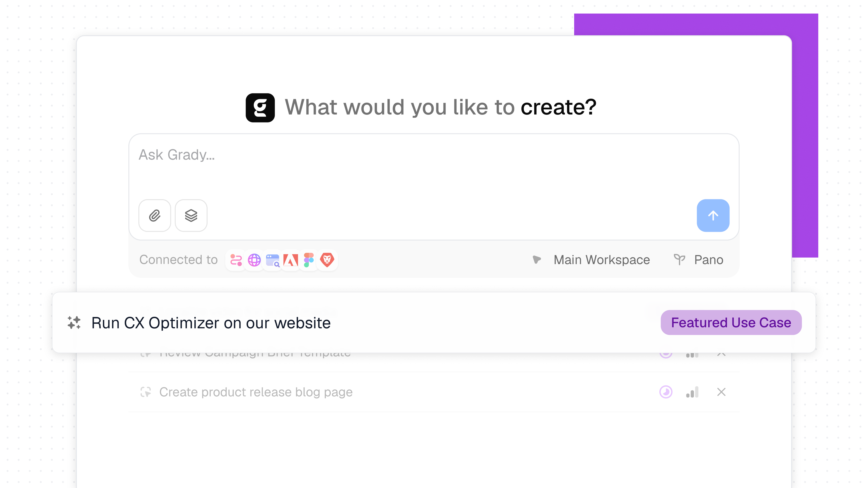Screen dimensions: 868x488
Task: Send prompt with blue up-arrow button
Action: click(713, 216)
